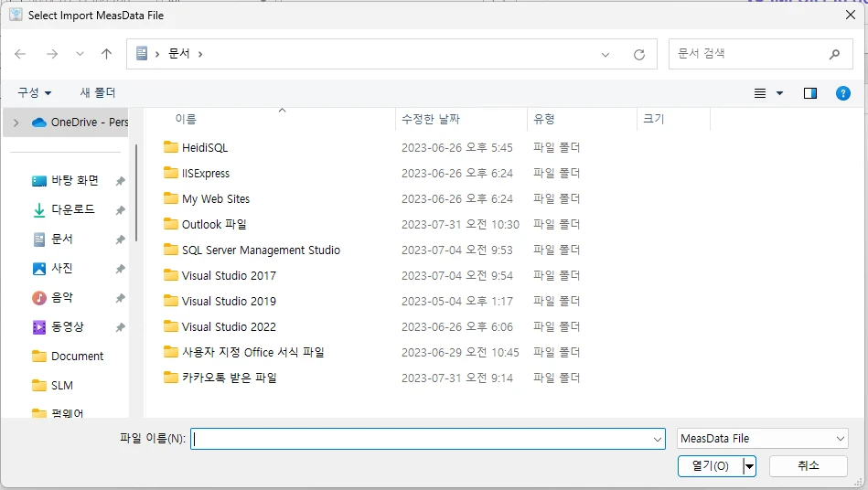The height and width of the screenshot is (490, 868).
Task: Open 바탕 화면 in the sidebar
Action: pyautogui.click(x=75, y=180)
